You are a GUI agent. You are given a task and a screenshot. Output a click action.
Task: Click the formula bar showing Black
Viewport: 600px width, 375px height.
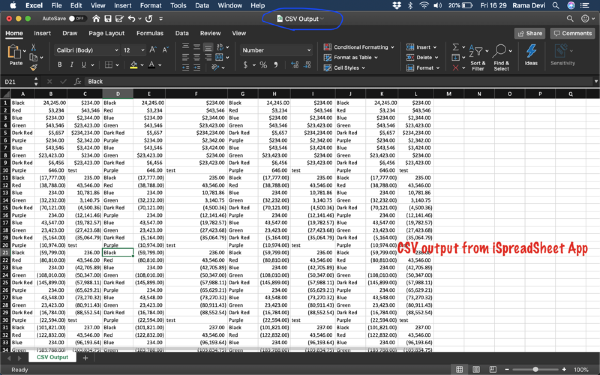[339, 82]
